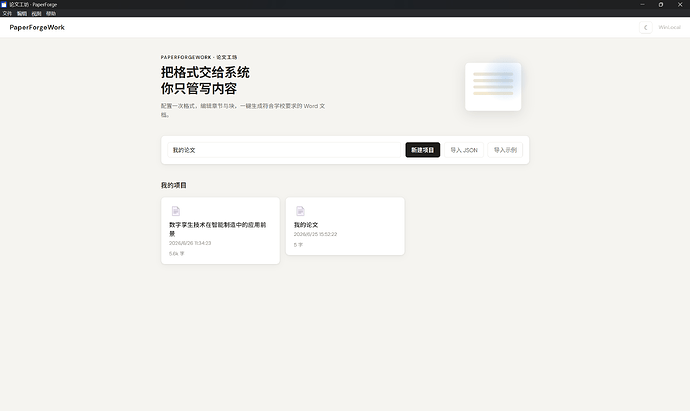This screenshot has height=411, width=690.
Task: Open the 视图 menu
Action: pos(37,14)
